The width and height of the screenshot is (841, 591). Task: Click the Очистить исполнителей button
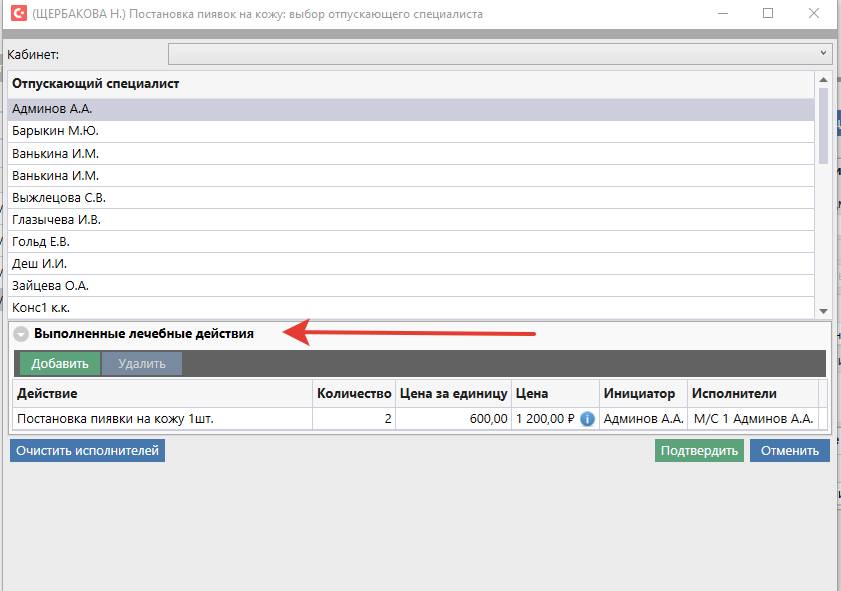[x=87, y=451]
